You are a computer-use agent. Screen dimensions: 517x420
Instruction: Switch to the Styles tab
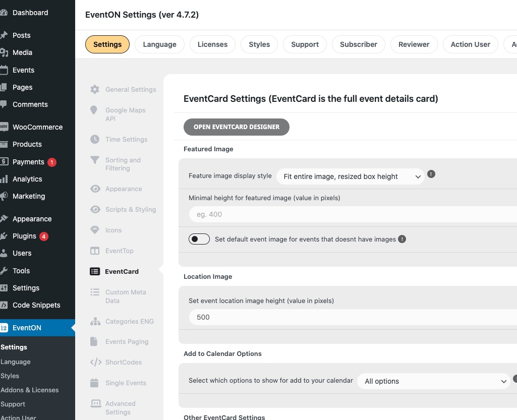pos(259,44)
